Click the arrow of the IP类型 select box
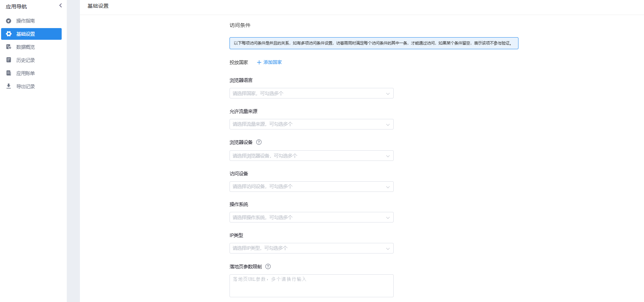Viewport: 644px width, 302px height. point(388,249)
